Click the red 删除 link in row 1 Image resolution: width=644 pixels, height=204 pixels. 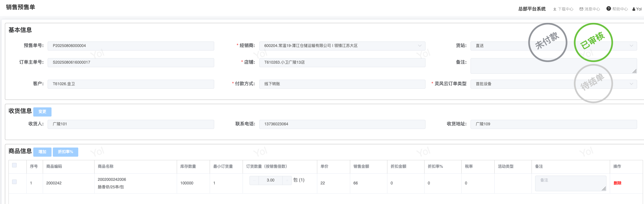[x=617, y=183]
